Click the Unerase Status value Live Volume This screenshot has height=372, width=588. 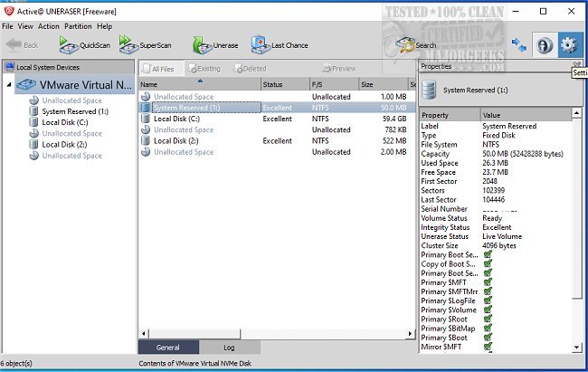coord(502,236)
